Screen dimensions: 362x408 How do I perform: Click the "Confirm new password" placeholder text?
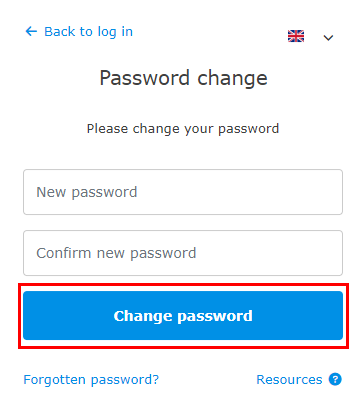[116, 253]
